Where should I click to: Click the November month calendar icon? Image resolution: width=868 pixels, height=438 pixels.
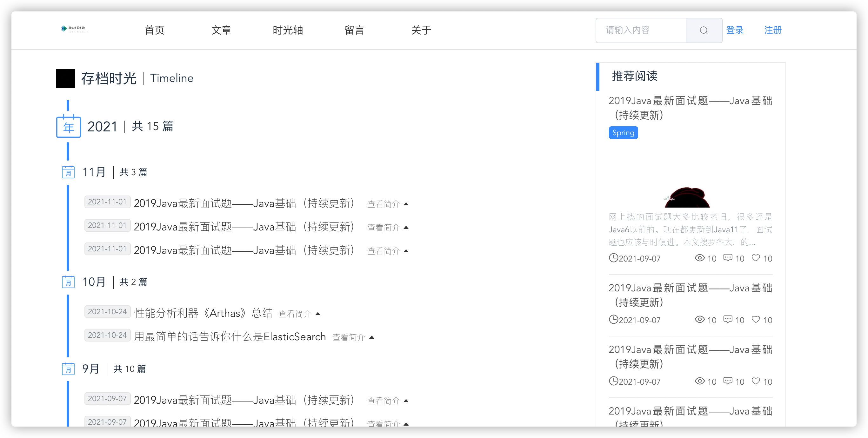[x=68, y=172]
